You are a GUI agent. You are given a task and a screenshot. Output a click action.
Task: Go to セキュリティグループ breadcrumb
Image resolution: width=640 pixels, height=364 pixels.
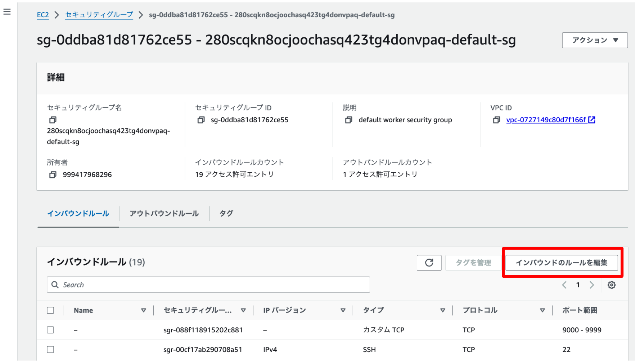(x=99, y=15)
